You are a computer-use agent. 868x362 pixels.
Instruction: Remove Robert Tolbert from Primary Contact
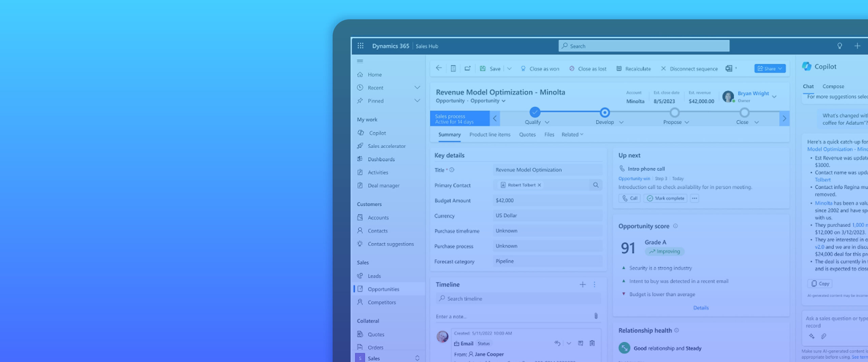coord(539,185)
